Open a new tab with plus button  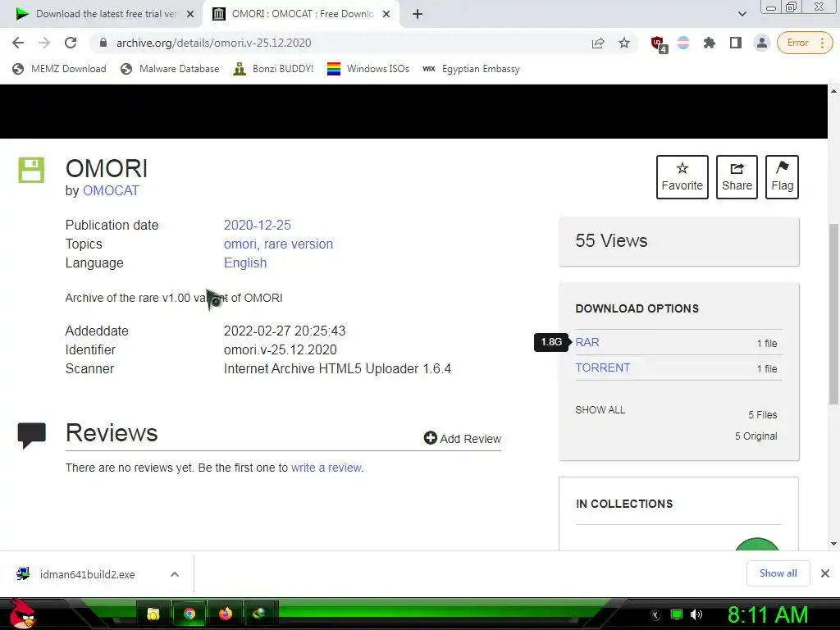point(418,14)
